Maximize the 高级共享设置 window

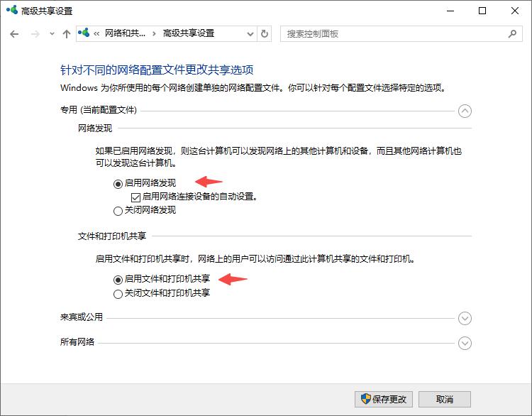point(482,11)
